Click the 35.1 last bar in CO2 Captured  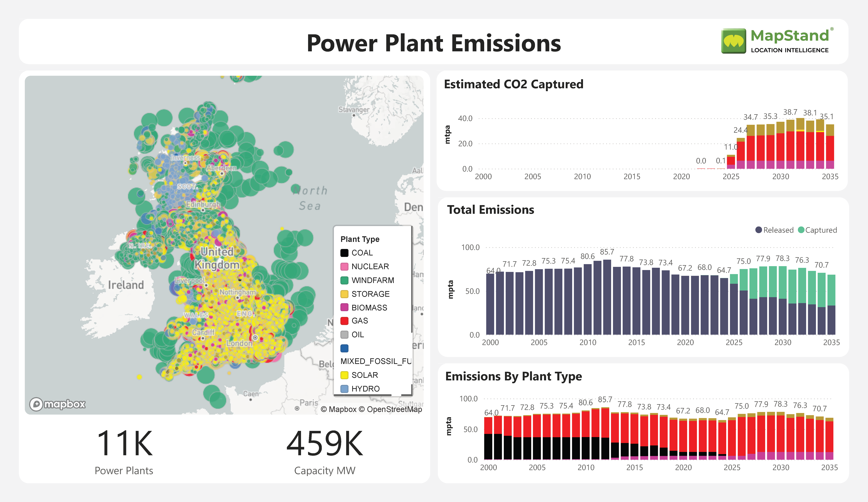[x=830, y=146]
